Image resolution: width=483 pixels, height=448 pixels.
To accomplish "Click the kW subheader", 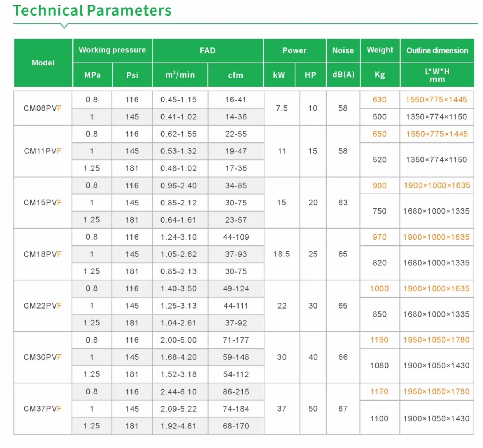I will (x=279, y=75).
